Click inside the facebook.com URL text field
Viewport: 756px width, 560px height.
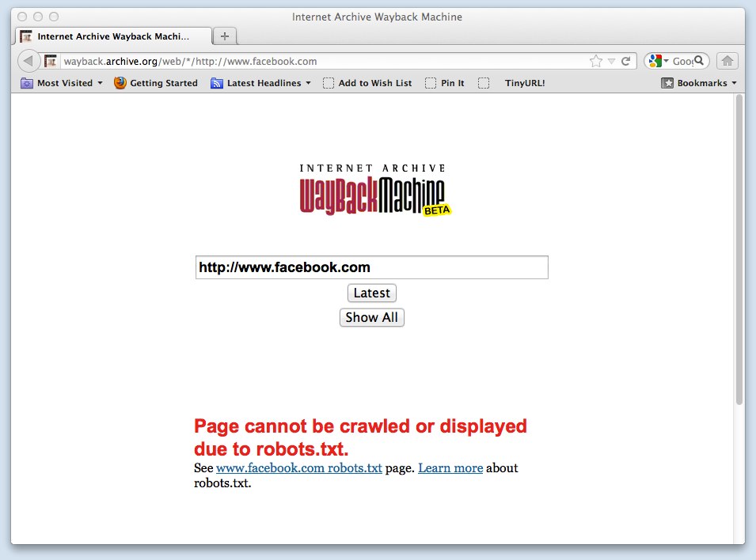point(371,267)
